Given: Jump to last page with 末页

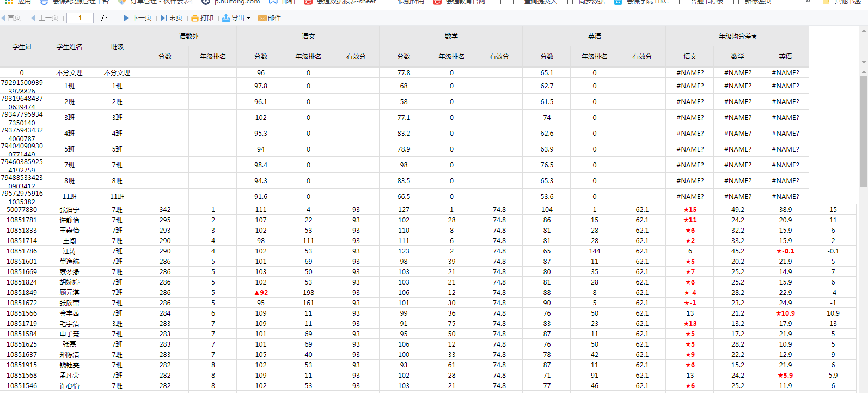Looking at the screenshot, I should tap(172, 18).
